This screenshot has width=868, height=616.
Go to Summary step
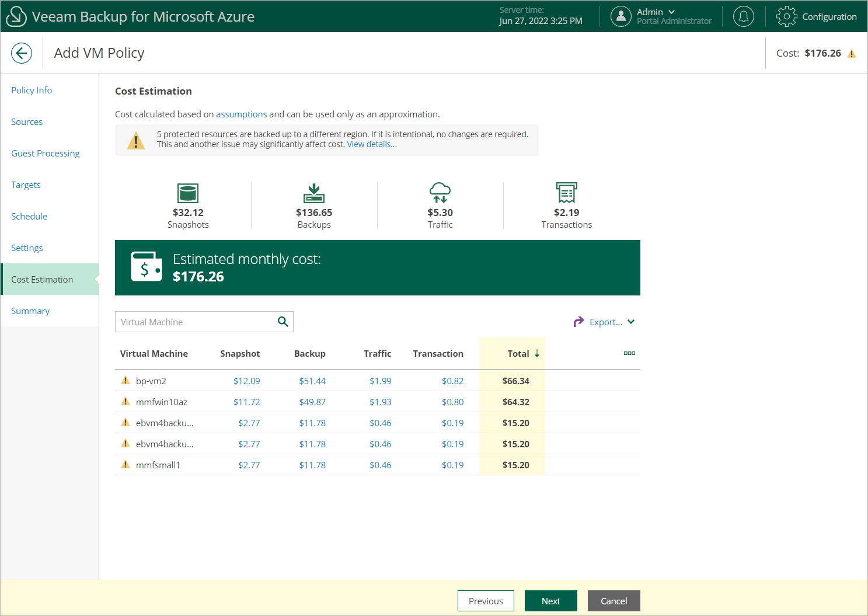[x=30, y=311]
